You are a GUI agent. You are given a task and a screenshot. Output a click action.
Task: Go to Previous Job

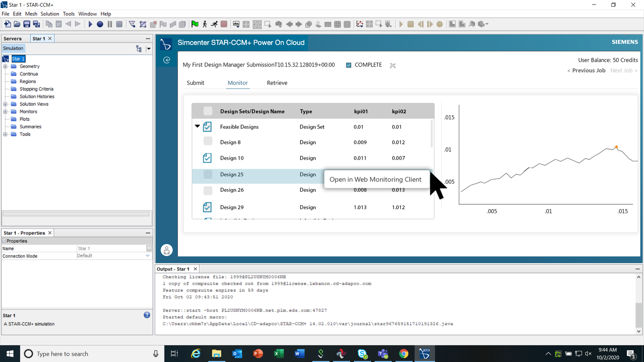click(586, 70)
